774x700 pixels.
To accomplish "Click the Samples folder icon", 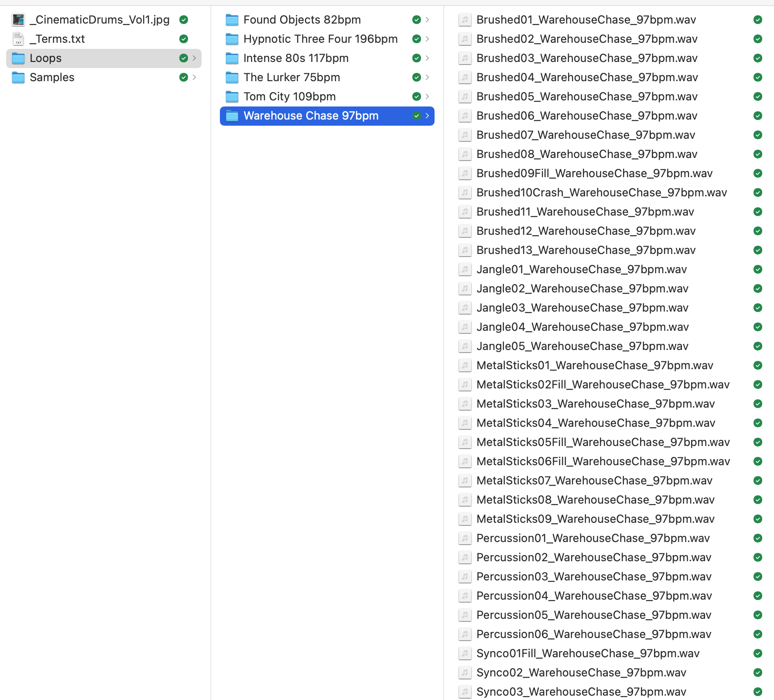I will pyautogui.click(x=18, y=77).
